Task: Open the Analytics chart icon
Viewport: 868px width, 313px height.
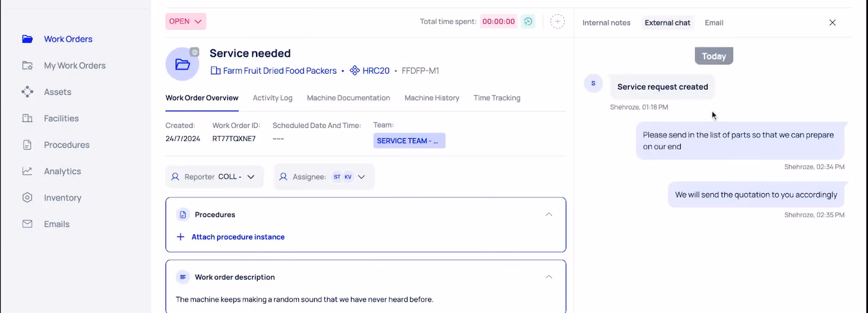Action: (28, 171)
